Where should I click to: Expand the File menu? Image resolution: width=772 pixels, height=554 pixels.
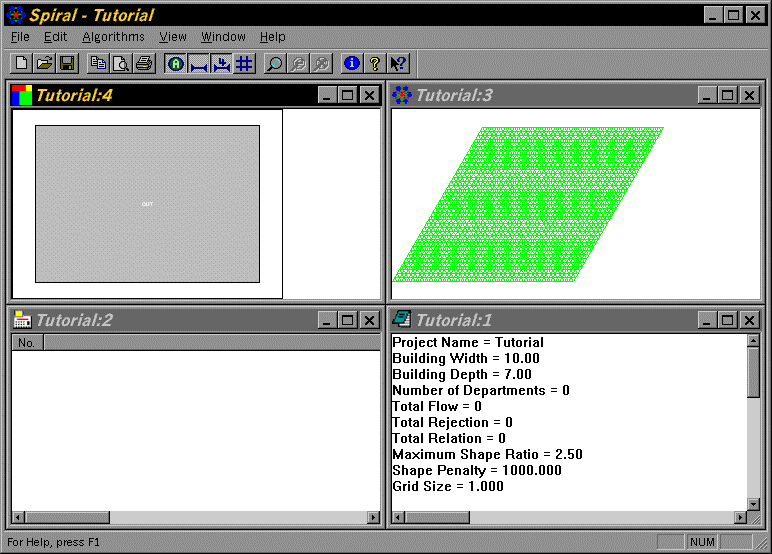[20, 37]
